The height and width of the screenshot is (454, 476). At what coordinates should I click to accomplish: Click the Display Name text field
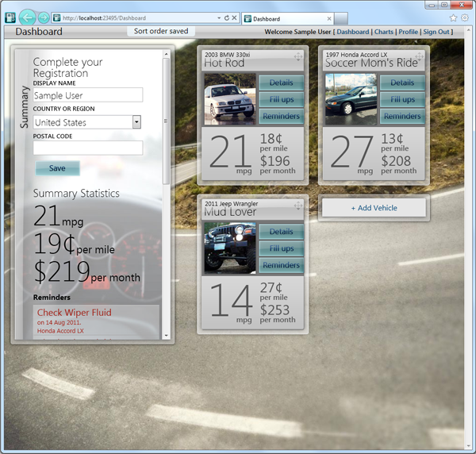click(x=88, y=95)
